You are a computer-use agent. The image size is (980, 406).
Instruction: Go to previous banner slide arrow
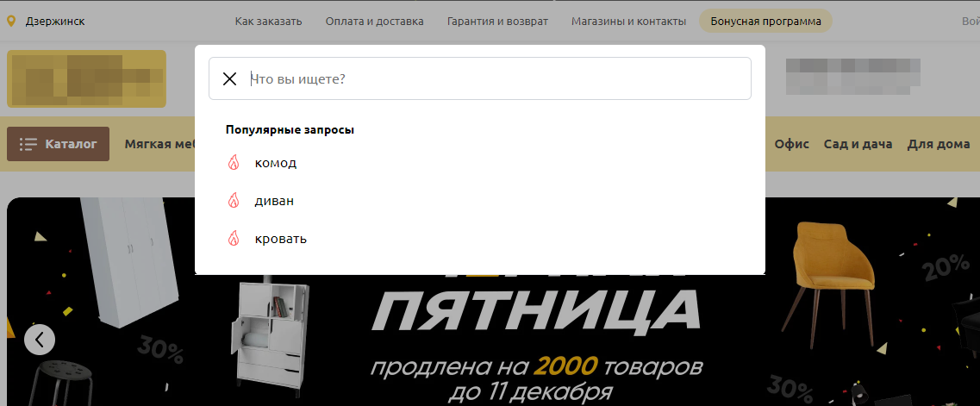(40, 339)
